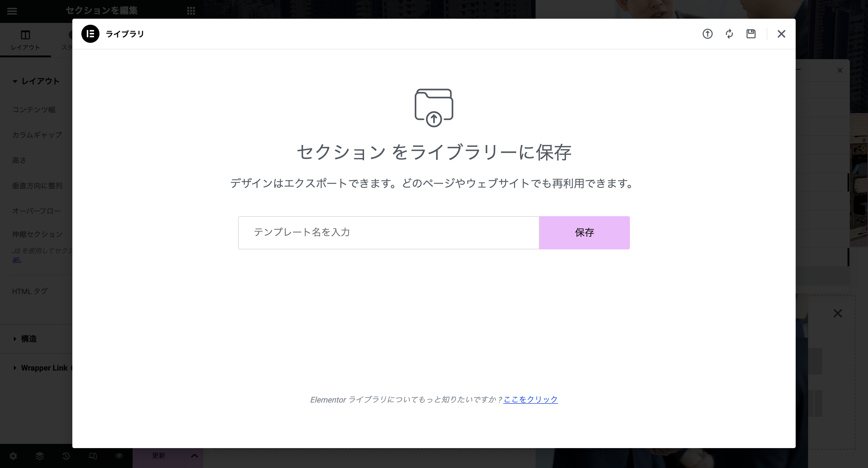Screen dimensions: 868x468
Task: Switch to the レイアウト tab
Action: pos(25,40)
